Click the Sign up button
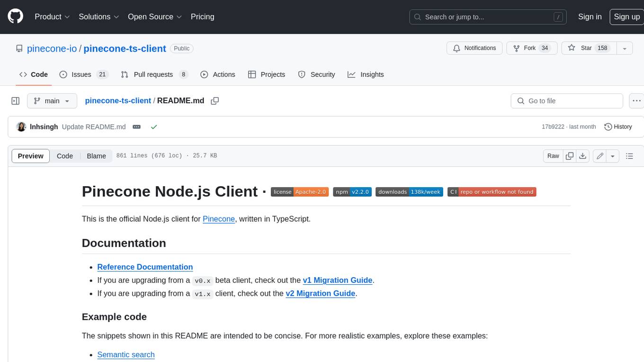Image resolution: width=644 pixels, height=362 pixels. 626,17
